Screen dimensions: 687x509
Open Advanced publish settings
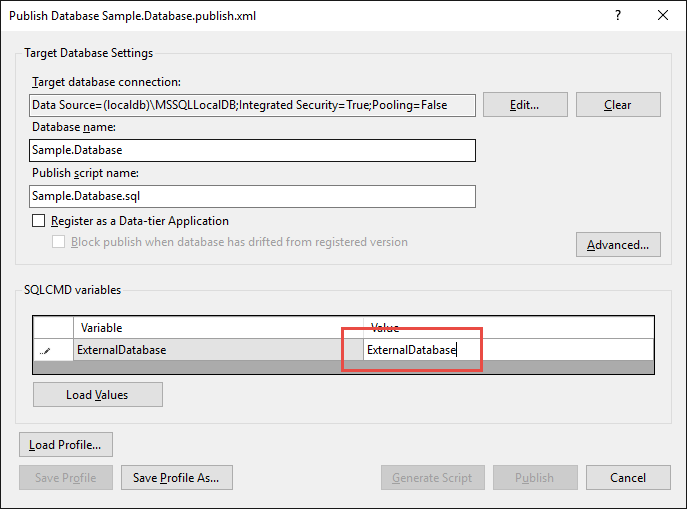[617, 245]
